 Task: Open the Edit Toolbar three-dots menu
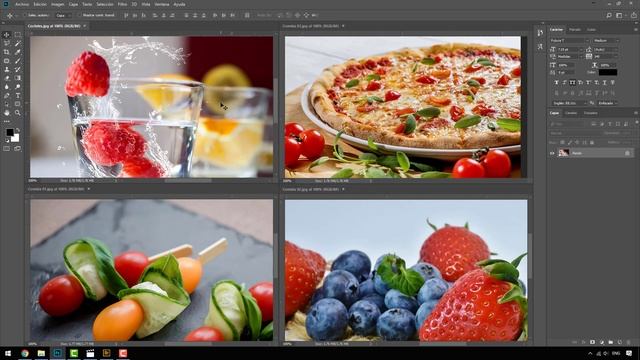coord(7,121)
